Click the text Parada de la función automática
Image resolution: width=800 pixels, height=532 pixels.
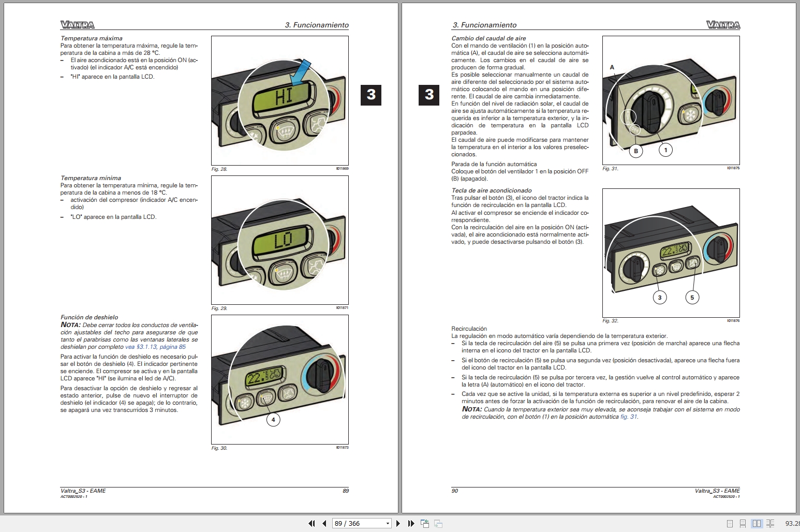(494, 164)
